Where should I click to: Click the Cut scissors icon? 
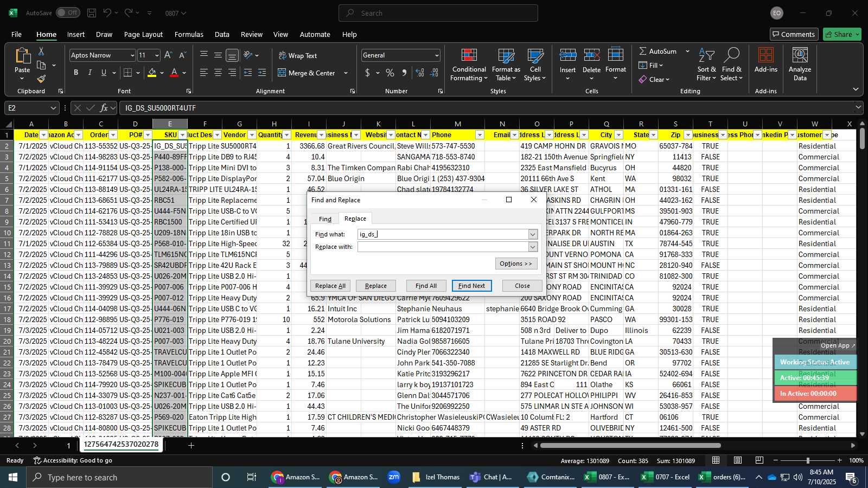click(41, 51)
